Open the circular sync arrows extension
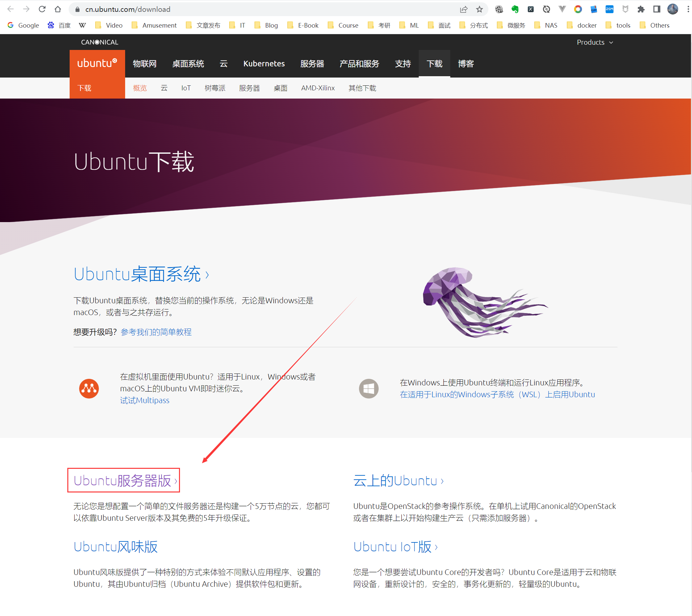This screenshot has width=692, height=616. click(x=547, y=10)
